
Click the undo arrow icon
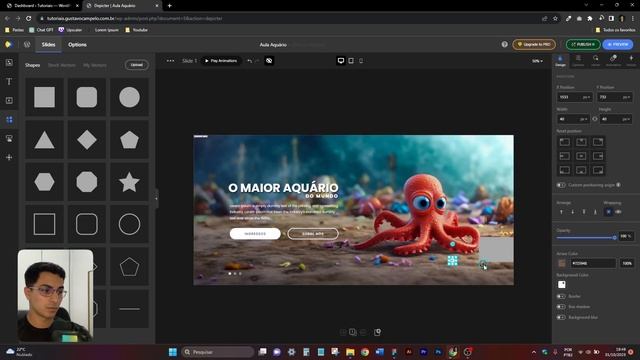click(x=249, y=61)
